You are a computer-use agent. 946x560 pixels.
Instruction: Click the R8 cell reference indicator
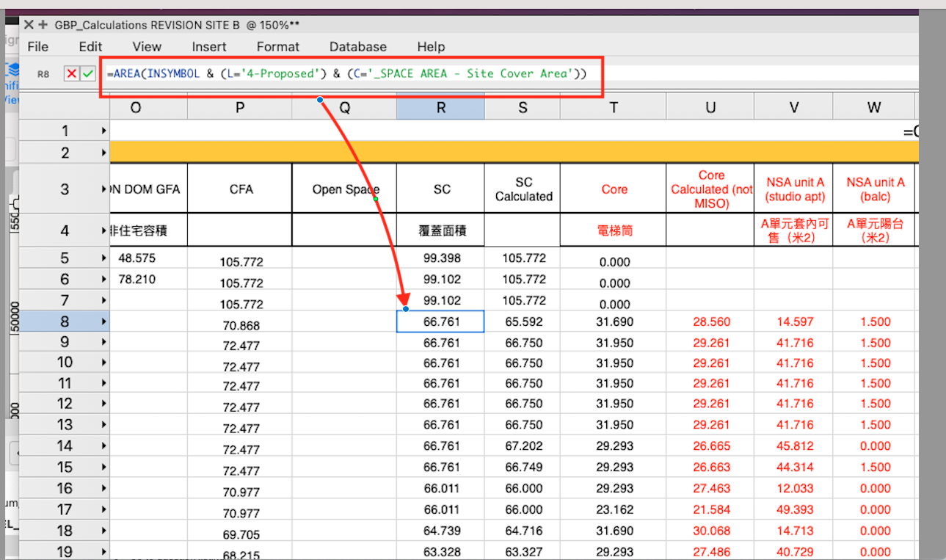pyautogui.click(x=42, y=73)
